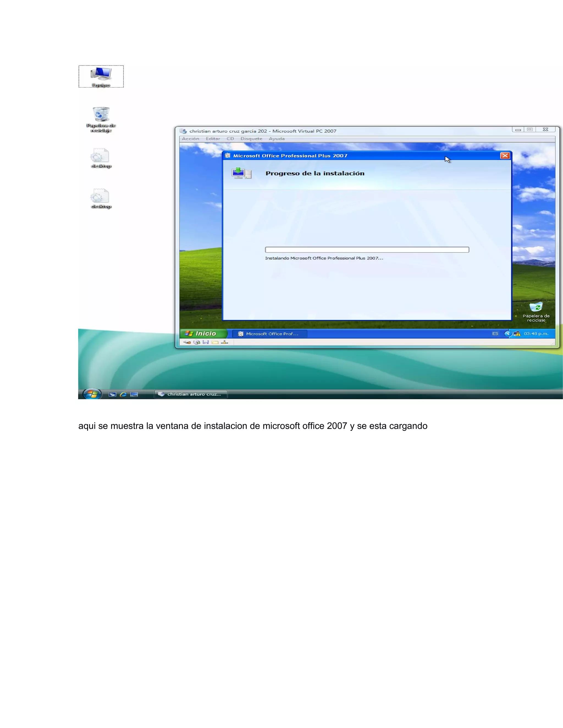Open the Ayuda menu
The height and width of the screenshot is (728, 563).
[277, 139]
